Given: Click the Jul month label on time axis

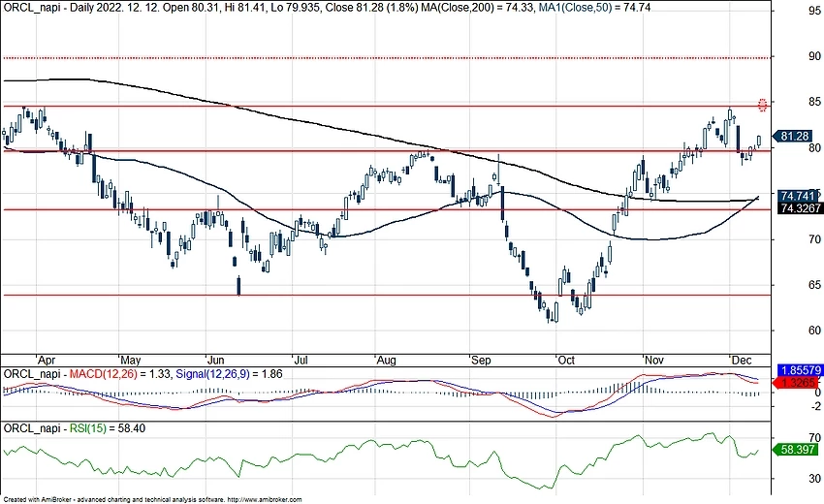Looking at the screenshot, I should click(x=301, y=361).
